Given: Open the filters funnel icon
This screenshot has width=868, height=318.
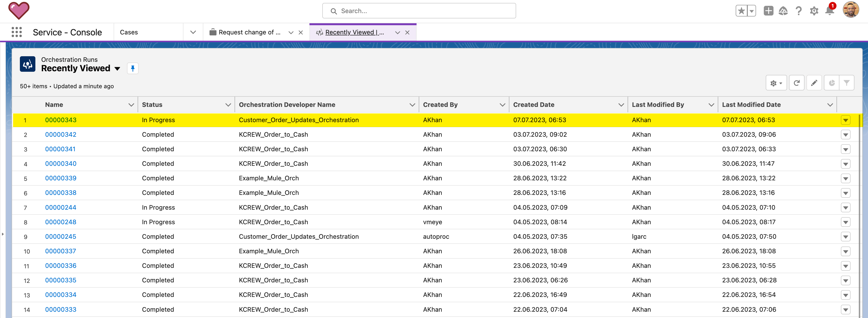Looking at the screenshot, I should [x=846, y=83].
